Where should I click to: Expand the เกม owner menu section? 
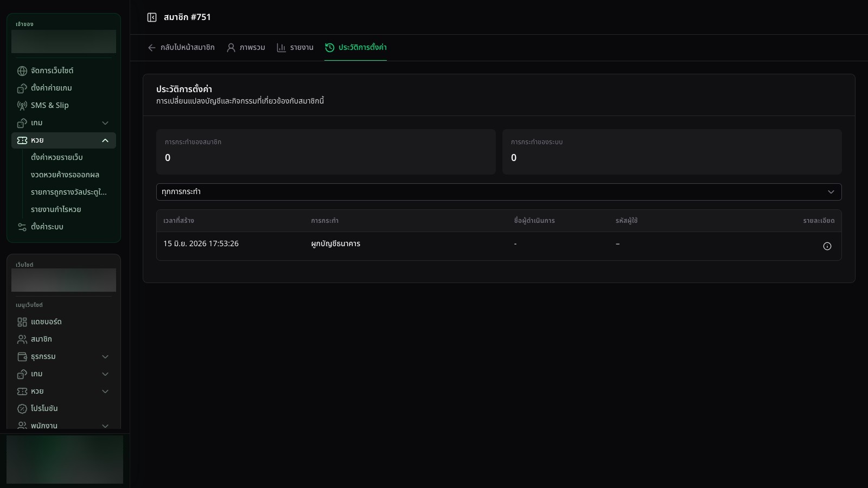(63, 123)
